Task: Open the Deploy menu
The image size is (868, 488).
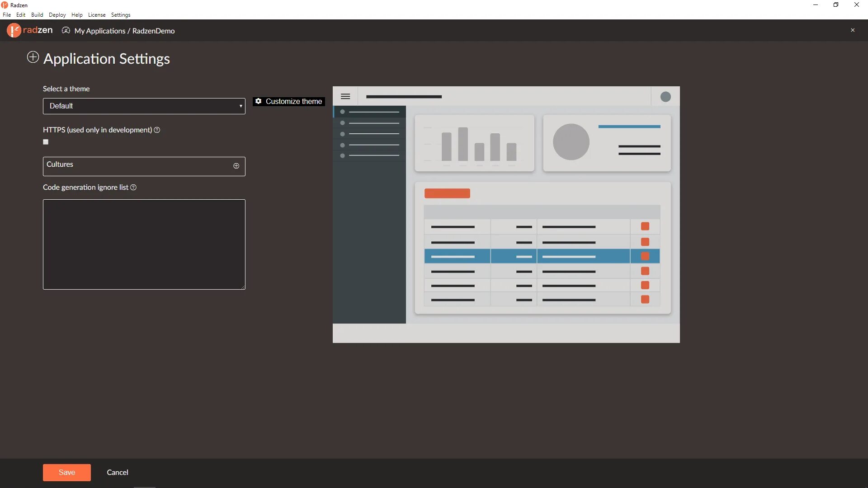Action: click(57, 15)
